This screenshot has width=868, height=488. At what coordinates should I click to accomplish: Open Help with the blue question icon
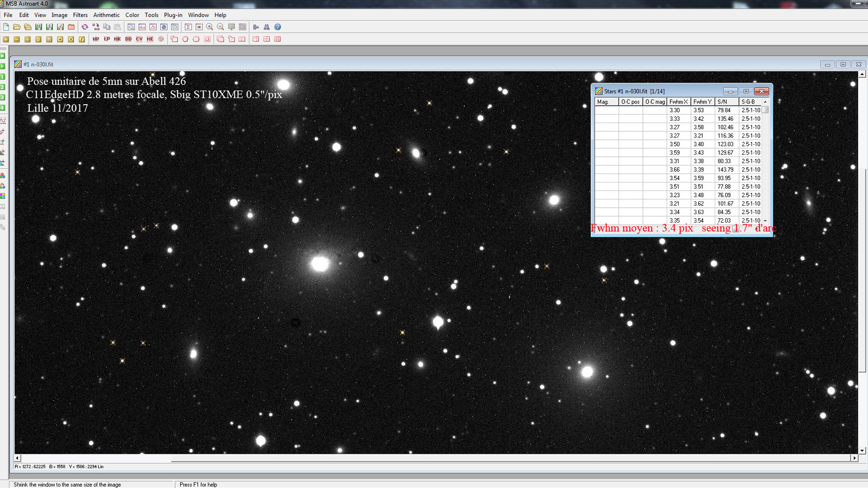coord(278,27)
